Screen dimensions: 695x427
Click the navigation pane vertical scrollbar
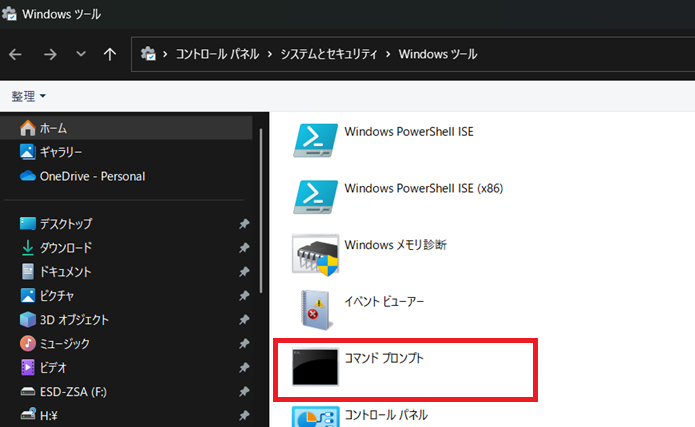[261, 211]
